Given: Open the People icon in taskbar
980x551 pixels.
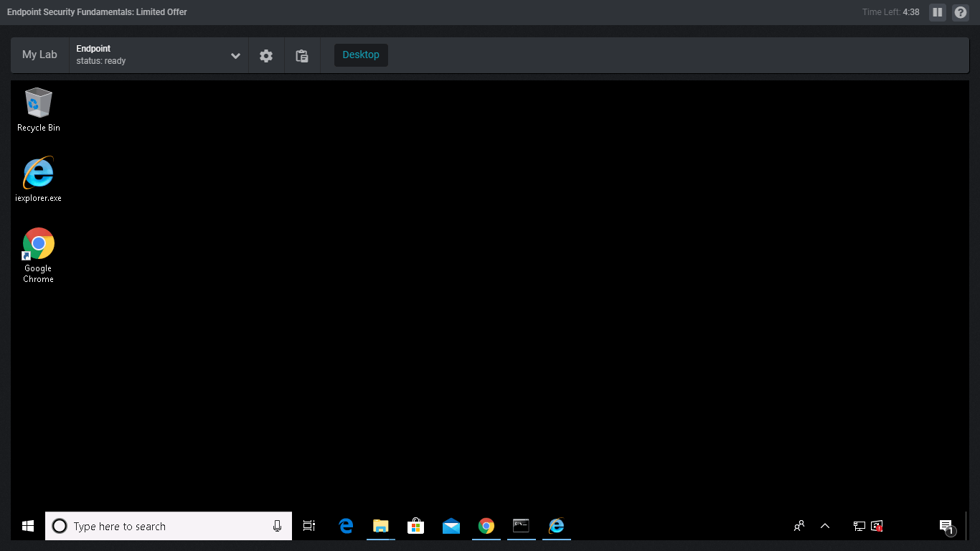Looking at the screenshot, I should point(798,526).
